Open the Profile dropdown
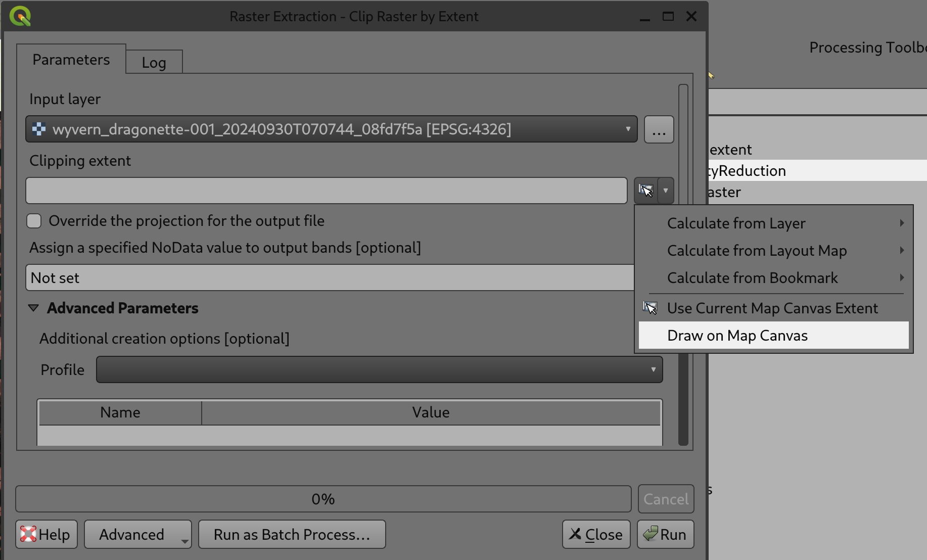Viewport: 927px width, 560px height. point(654,369)
